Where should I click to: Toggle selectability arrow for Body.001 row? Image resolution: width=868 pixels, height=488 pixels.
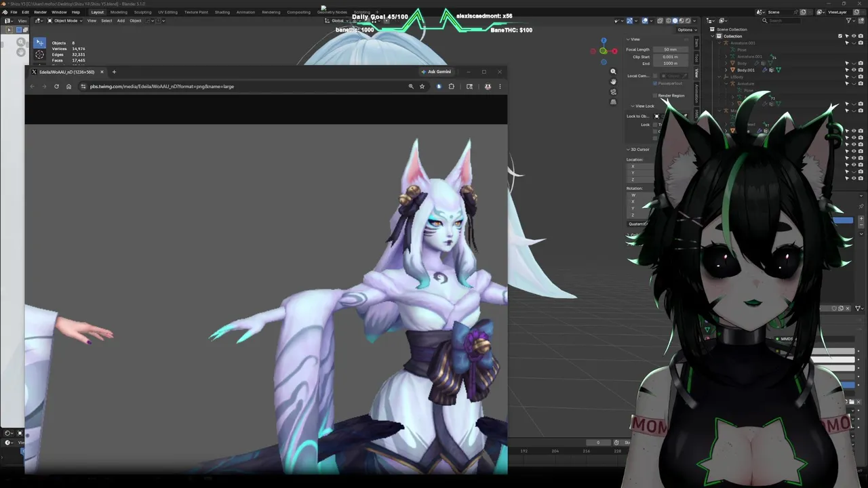click(847, 70)
